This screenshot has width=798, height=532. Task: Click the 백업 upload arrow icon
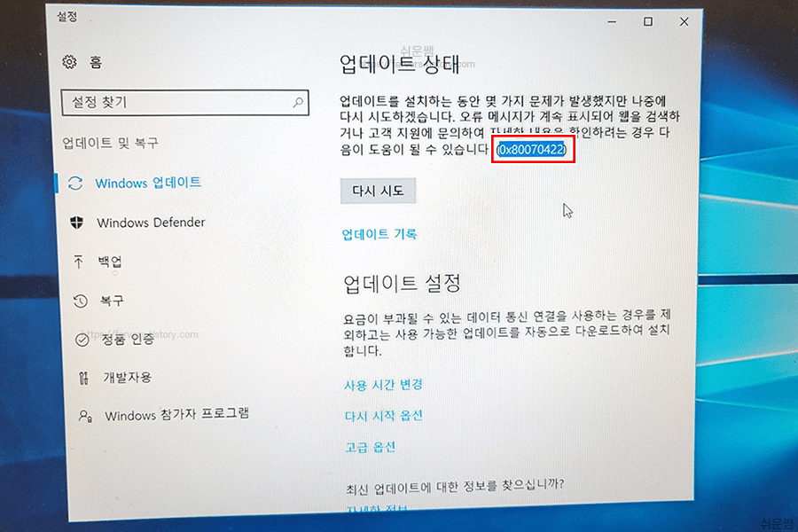pyautogui.click(x=78, y=262)
